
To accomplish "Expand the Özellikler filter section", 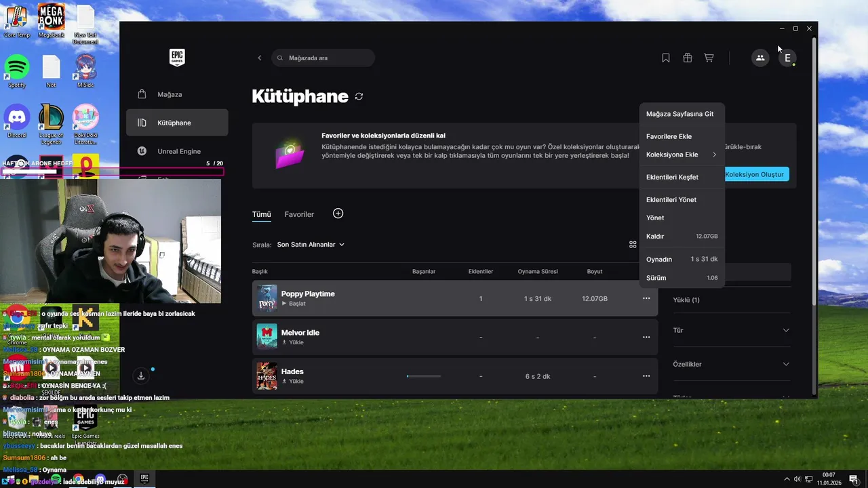I will click(731, 364).
